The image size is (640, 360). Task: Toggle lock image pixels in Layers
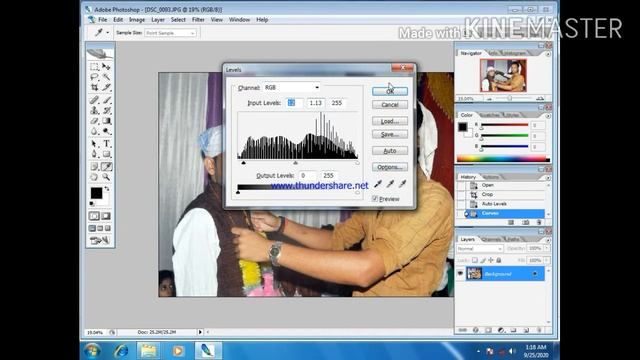(483, 260)
